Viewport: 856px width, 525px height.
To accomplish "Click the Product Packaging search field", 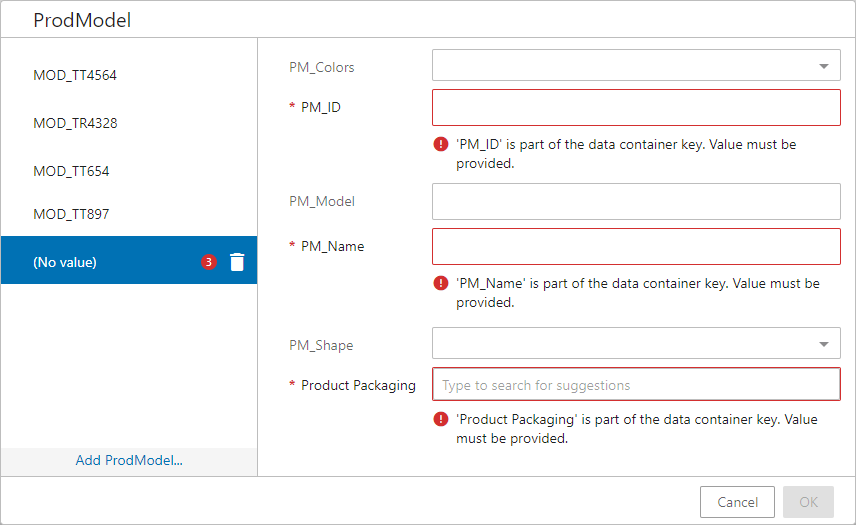I will [636, 384].
